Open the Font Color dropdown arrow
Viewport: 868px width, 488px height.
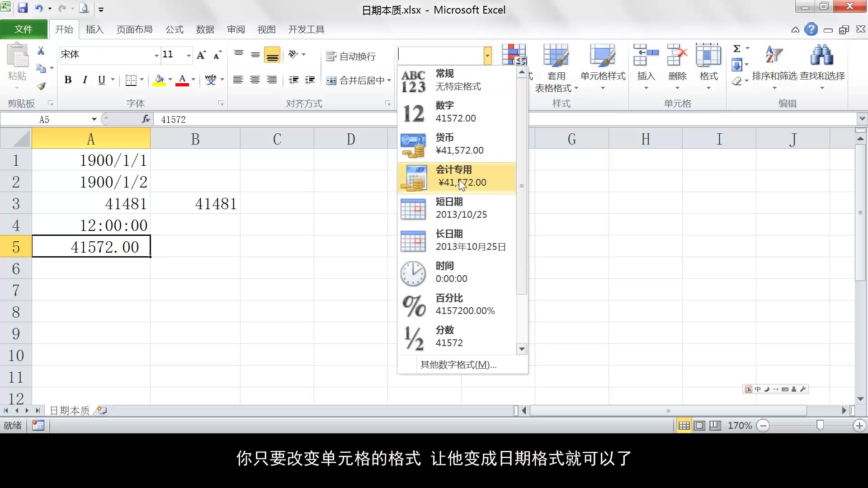[x=193, y=80]
